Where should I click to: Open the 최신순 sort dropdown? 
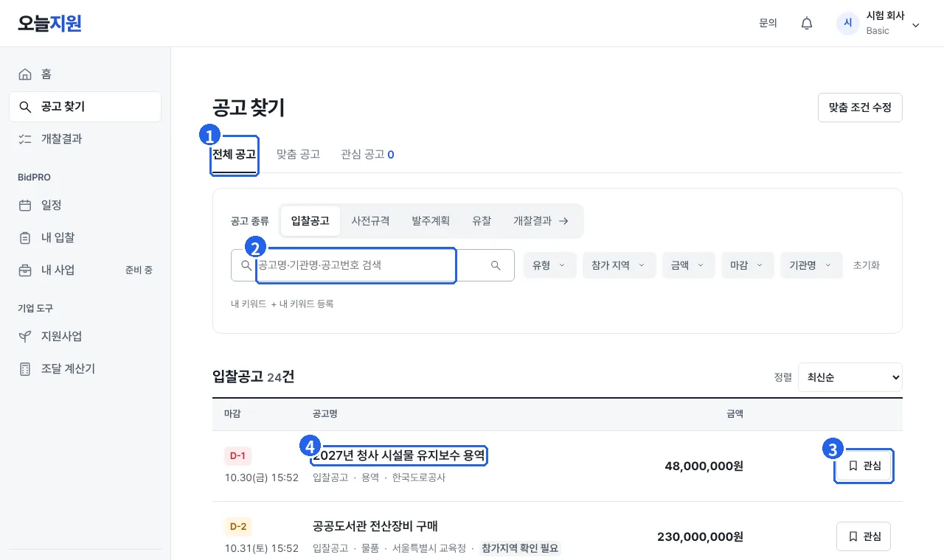(x=850, y=377)
